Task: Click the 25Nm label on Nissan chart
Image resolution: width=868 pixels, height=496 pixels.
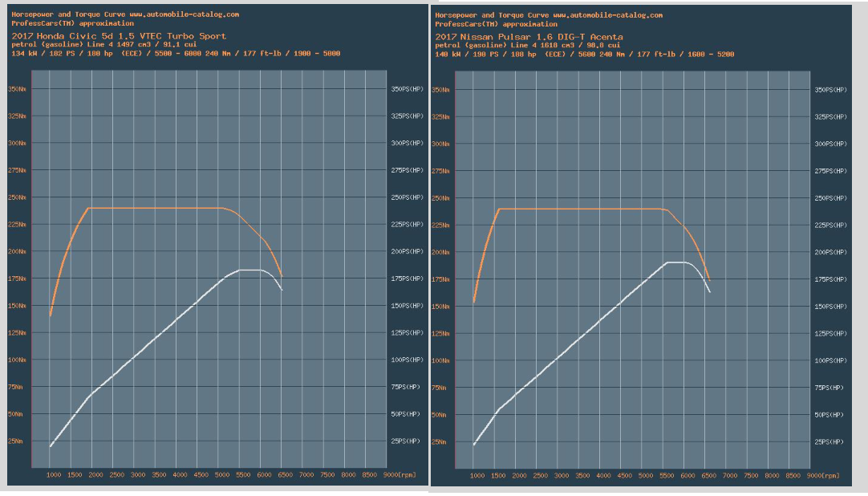Action: (x=440, y=441)
